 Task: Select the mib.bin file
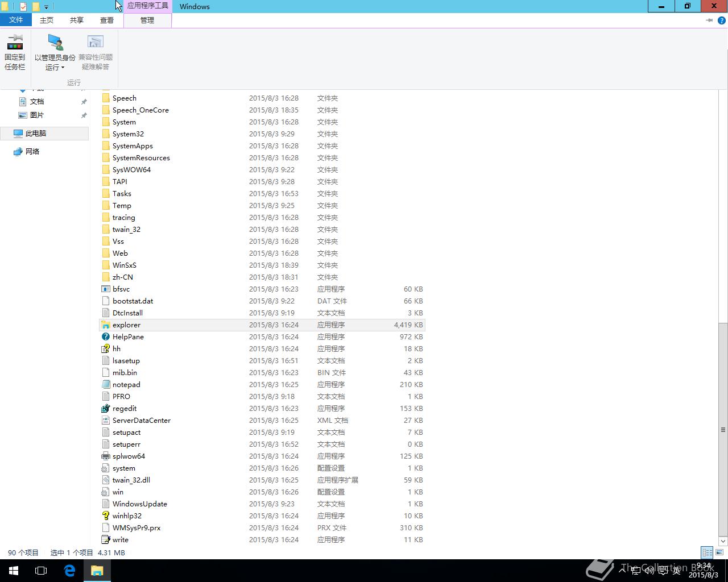coord(262,372)
